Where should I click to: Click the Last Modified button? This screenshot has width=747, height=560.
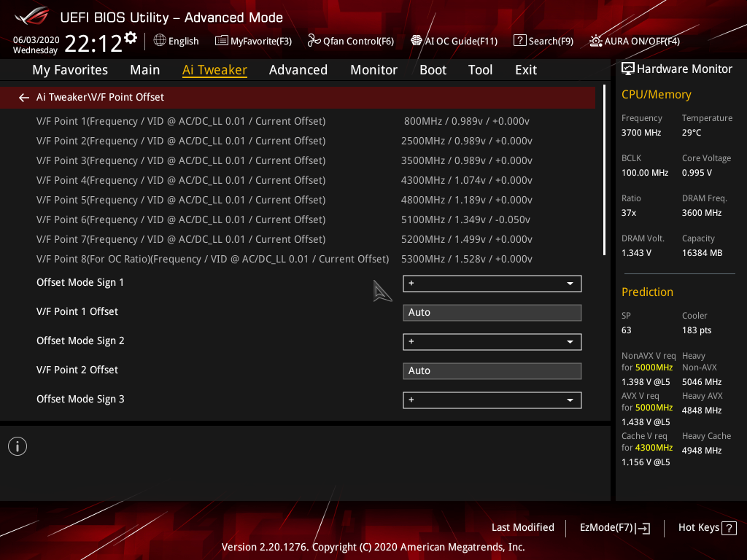tap(522, 527)
